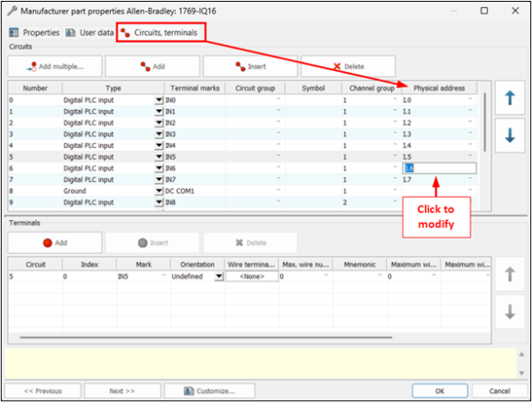Click the terminals Delete button

[250, 243]
